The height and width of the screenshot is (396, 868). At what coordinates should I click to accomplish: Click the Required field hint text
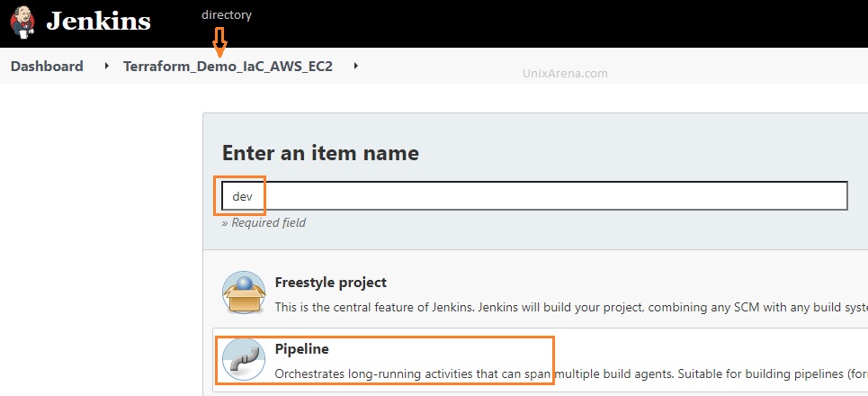(x=264, y=222)
